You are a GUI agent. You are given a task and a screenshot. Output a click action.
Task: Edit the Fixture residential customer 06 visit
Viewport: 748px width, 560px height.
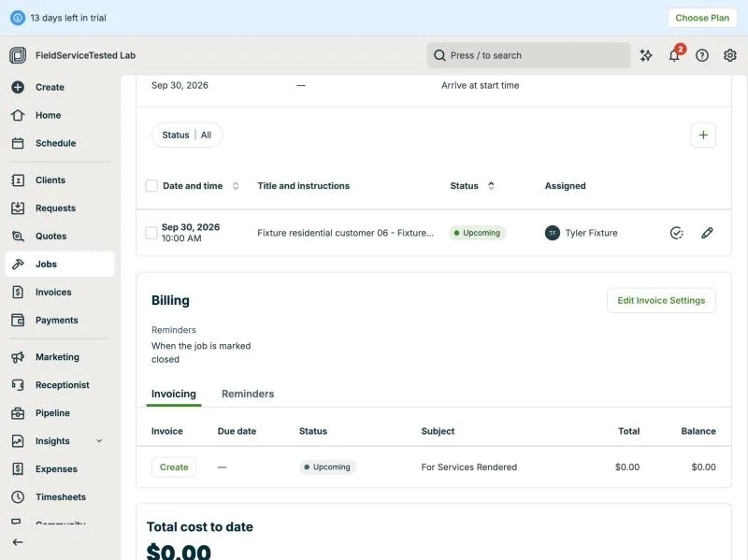click(707, 233)
